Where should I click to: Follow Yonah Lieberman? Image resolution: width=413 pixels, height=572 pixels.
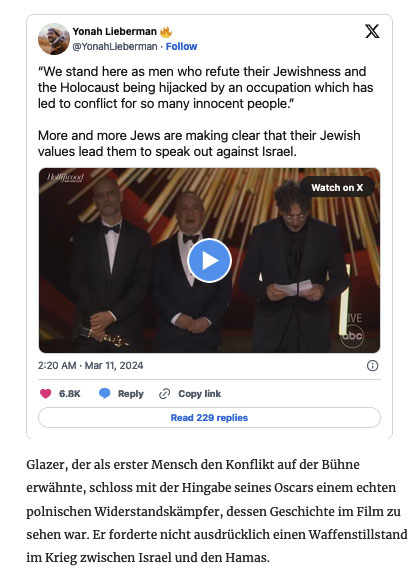pyautogui.click(x=181, y=46)
